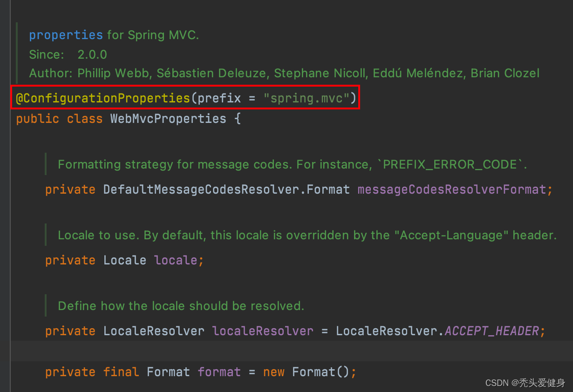The image size is (573, 392).
Task: Click the ACCEPT_HEADER constant
Action: (x=491, y=331)
